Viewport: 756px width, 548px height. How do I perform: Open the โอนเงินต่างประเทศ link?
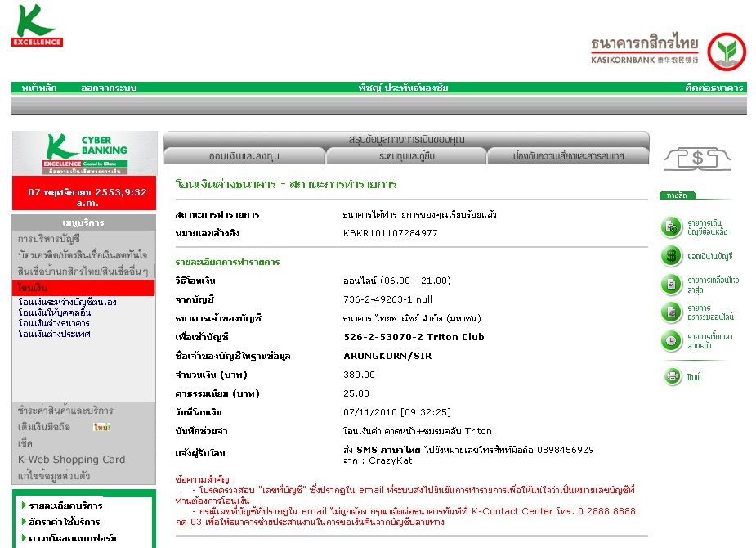pos(54,334)
